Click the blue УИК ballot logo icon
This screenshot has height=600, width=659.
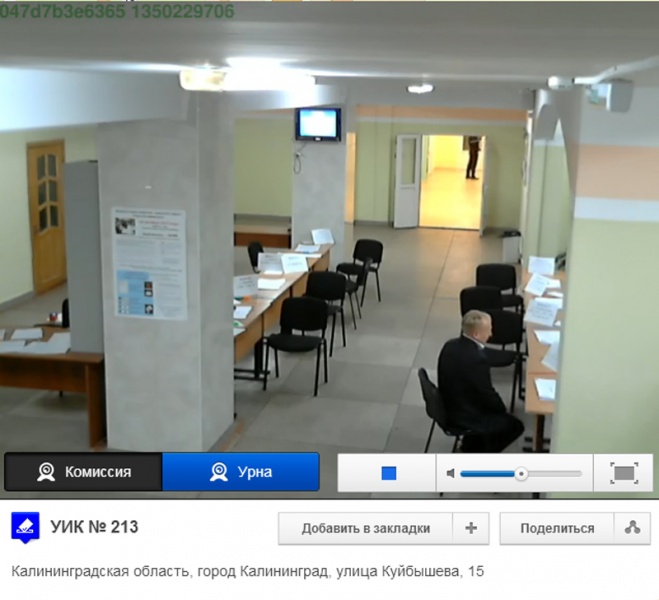coord(25,527)
